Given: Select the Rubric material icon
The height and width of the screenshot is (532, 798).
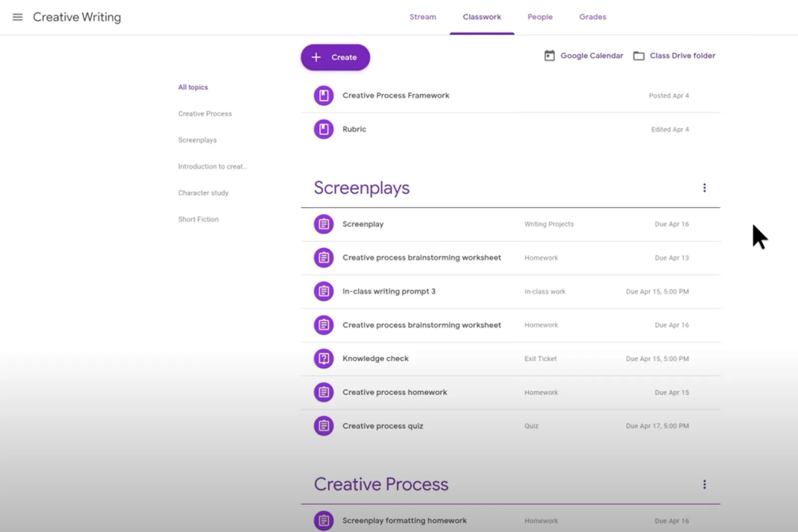Looking at the screenshot, I should click(x=324, y=129).
